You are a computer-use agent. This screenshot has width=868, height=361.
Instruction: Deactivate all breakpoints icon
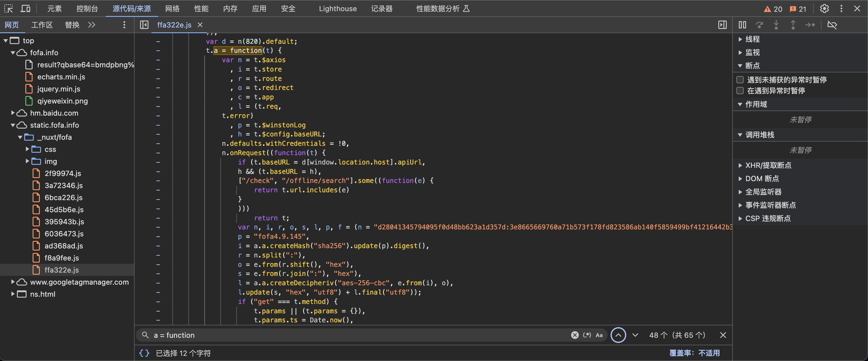click(x=832, y=25)
